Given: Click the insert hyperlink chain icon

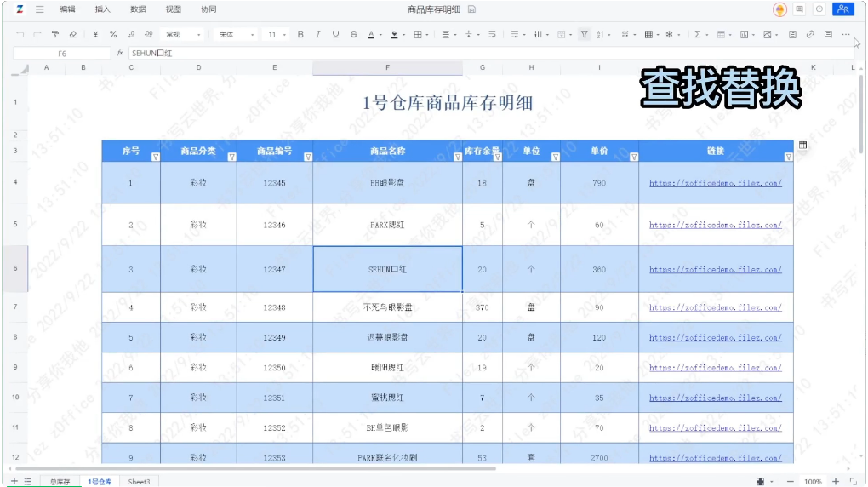Looking at the screenshot, I should click(810, 34).
